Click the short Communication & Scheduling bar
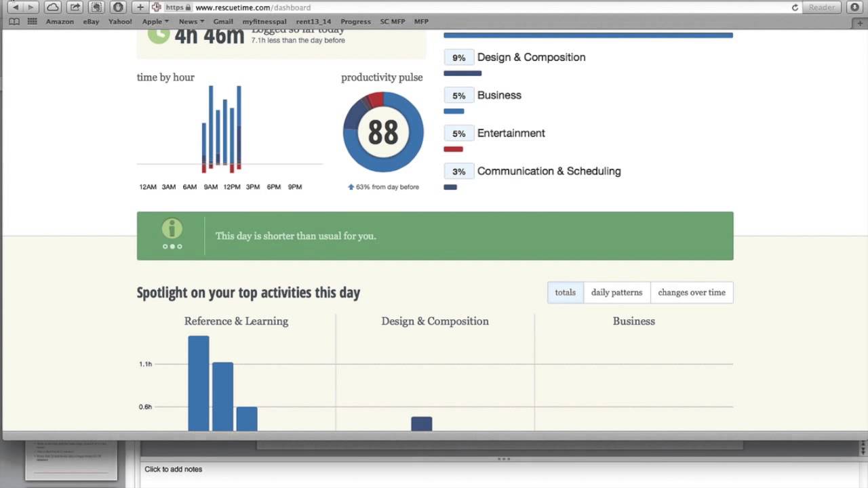Screen dimensions: 868x488 (x=450, y=187)
